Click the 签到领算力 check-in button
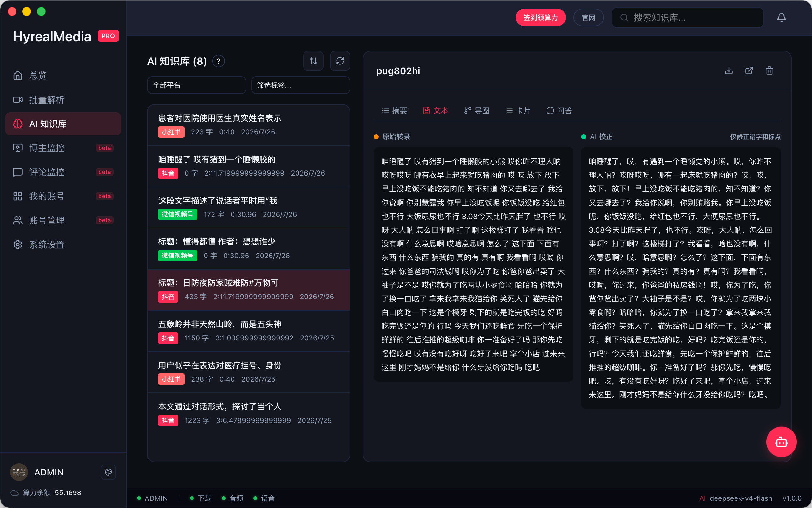 [x=540, y=17]
